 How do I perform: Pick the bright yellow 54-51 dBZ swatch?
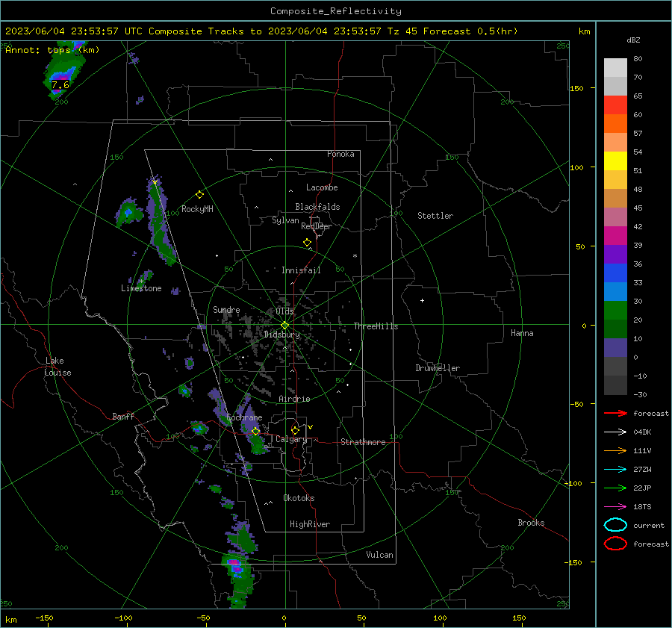click(615, 161)
